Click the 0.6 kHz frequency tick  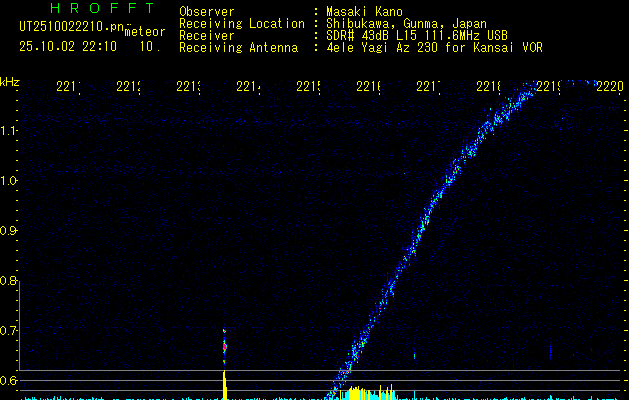pyautogui.click(x=10, y=381)
